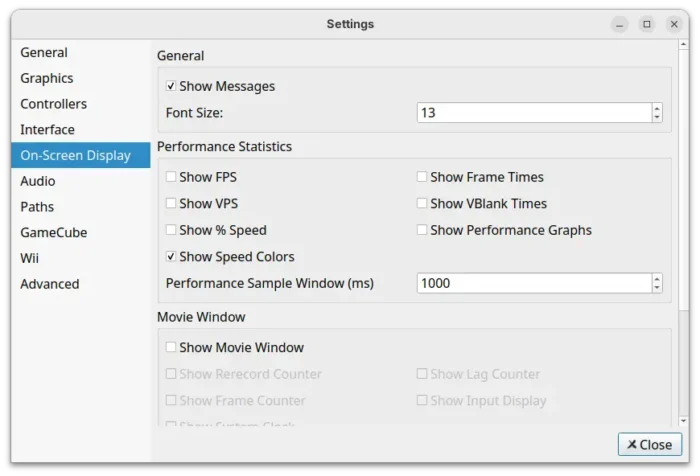Enable Show VBlank Times option

[423, 204]
